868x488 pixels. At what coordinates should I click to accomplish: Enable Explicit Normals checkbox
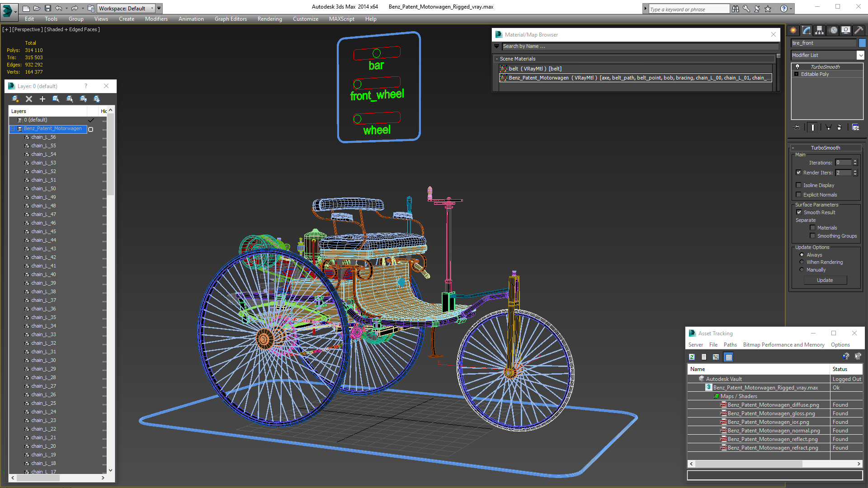(799, 195)
